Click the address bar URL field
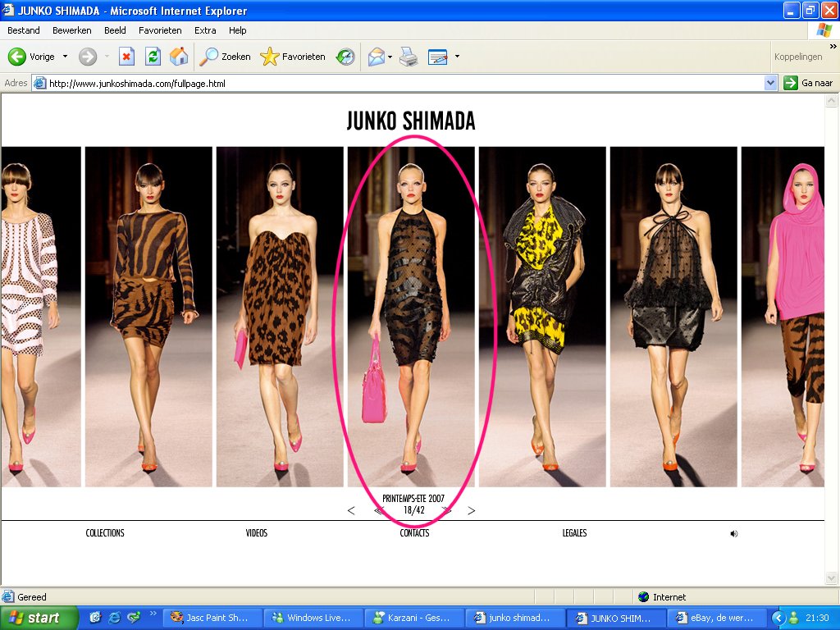The height and width of the screenshot is (630, 840). [404, 83]
